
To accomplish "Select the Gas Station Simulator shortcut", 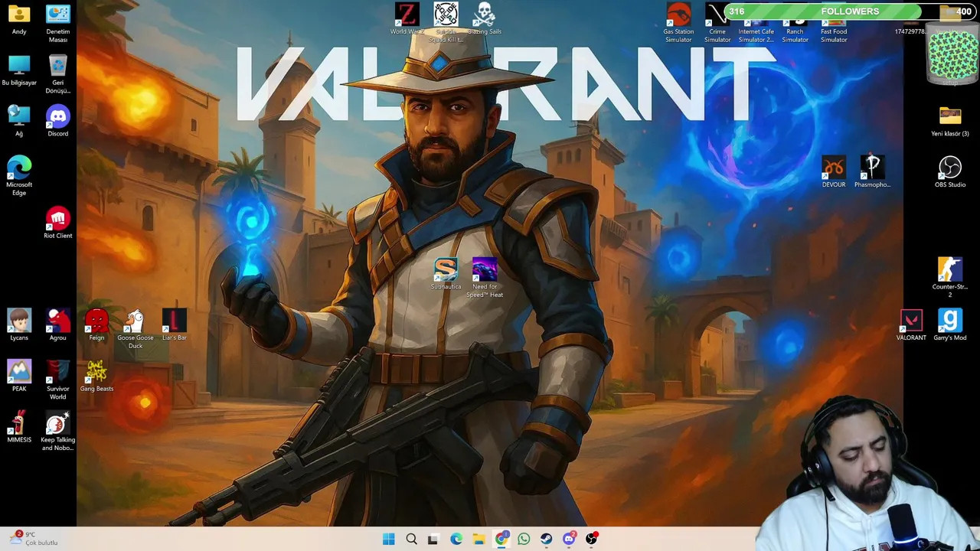I will (x=678, y=23).
